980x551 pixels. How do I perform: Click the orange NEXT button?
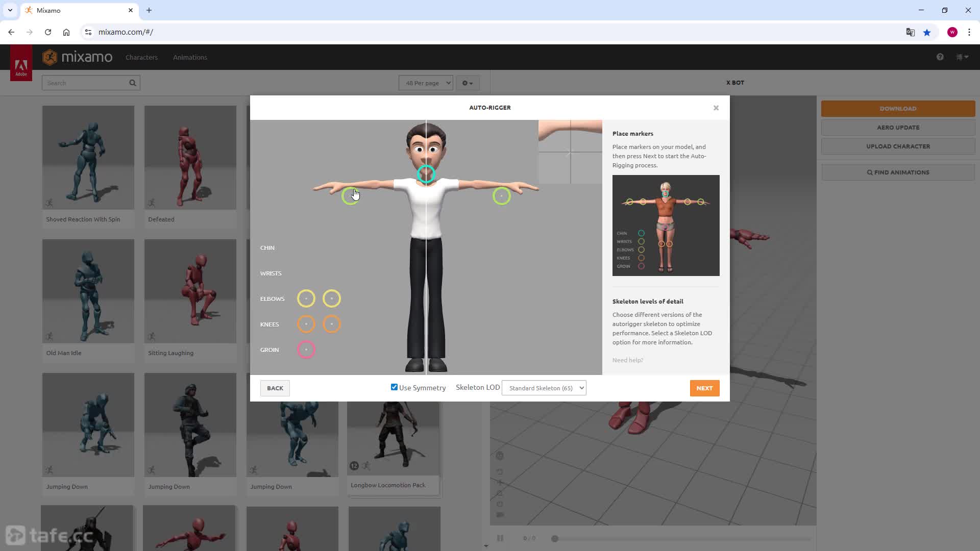(x=705, y=388)
